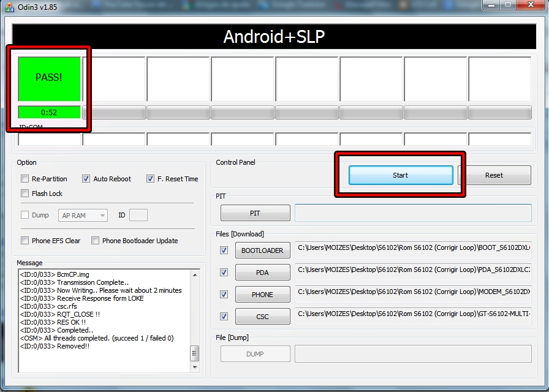This screenshot has height=392, width=549.
Task: Select 'Receive Response form LOKE' log line
Action: tap(81, 298)
